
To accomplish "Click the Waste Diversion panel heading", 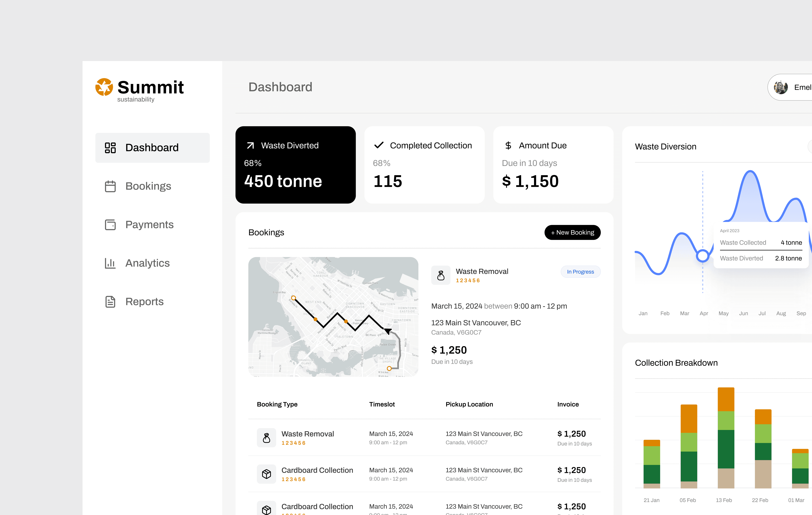I will coord(665,147).
